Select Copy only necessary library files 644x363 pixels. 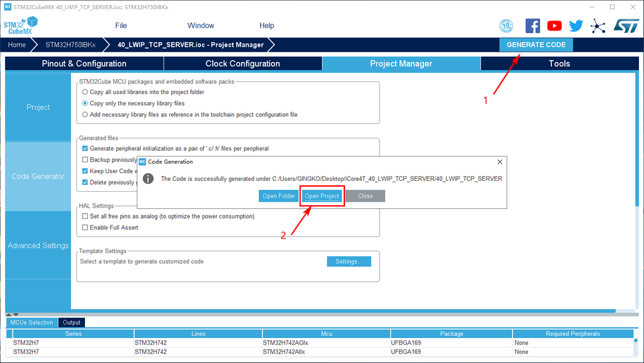click(x=85, y=104)
